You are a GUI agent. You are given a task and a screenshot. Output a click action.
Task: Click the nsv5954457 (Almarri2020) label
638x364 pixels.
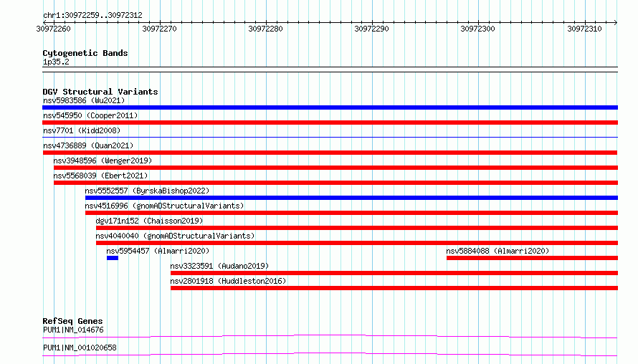(x=158, y=251)
